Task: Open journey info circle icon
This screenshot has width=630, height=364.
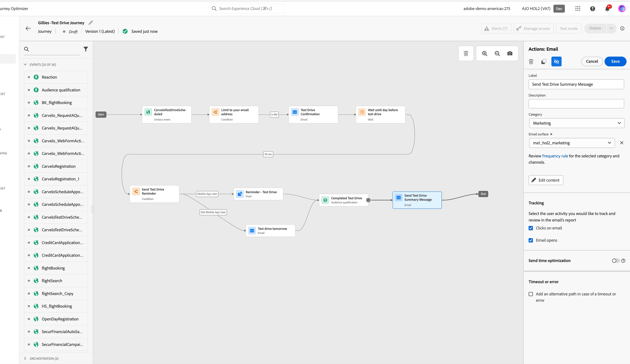Action: (x=622, y=29)
